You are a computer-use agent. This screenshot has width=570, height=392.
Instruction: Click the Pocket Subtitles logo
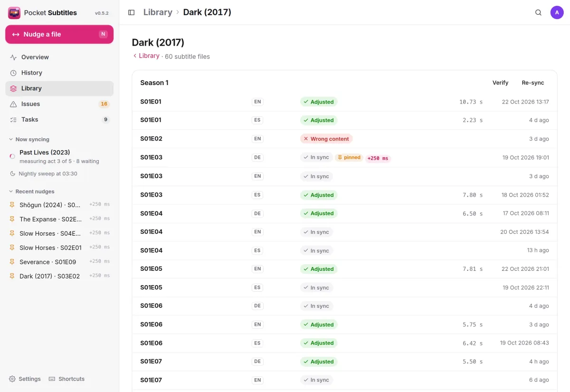click(14, 13)
